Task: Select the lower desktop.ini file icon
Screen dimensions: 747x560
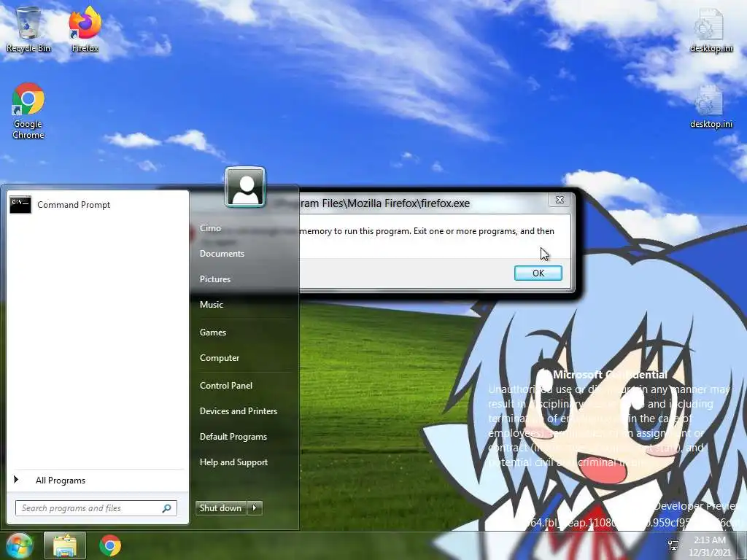Action: pos(711,106)
